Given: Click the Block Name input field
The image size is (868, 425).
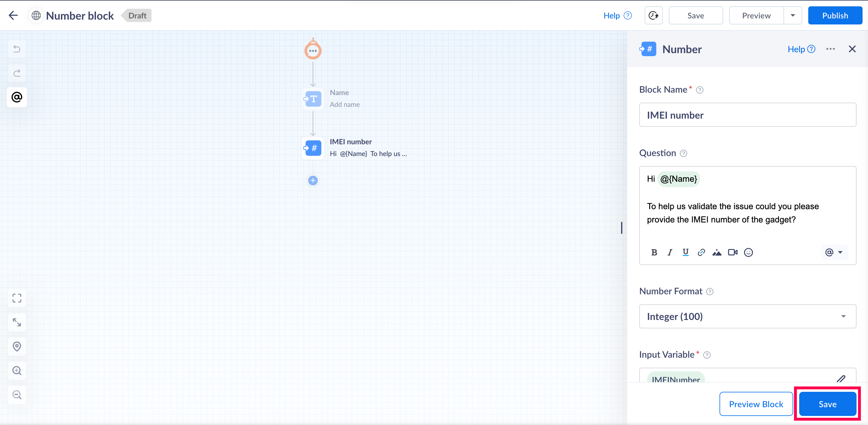Looking at the screenshot, I should tap(747, 115).
